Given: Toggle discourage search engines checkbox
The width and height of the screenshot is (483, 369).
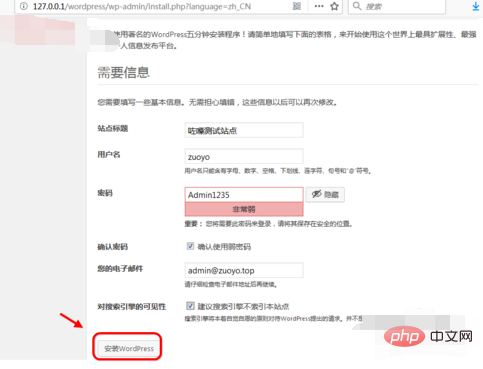Looking at the screenshot, I should 190,306.
